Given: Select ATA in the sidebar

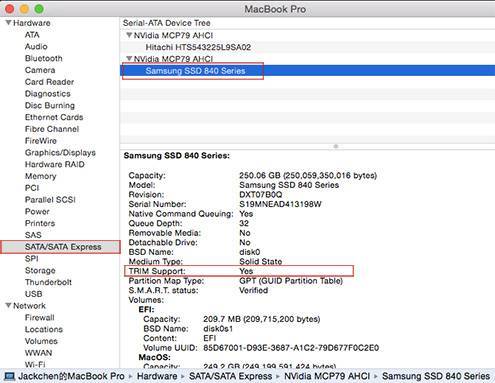Looking at the screenshot, I should 32,35.
